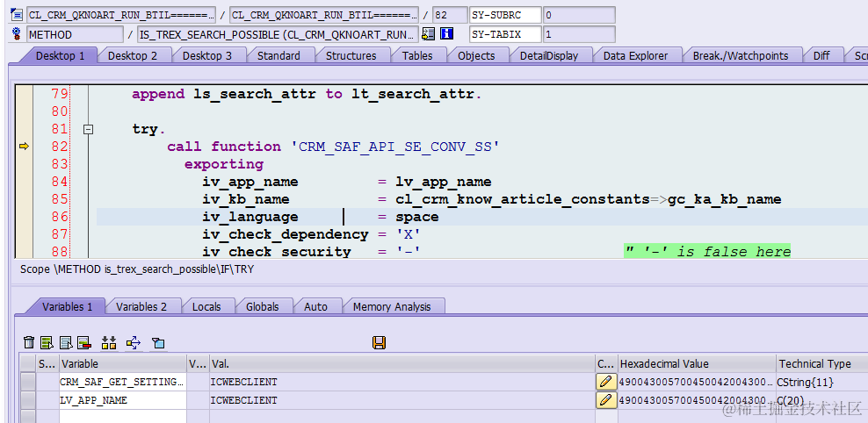Click the green comment "'-' is false here"
Screen dimensions: 868x423
[707, 252]
